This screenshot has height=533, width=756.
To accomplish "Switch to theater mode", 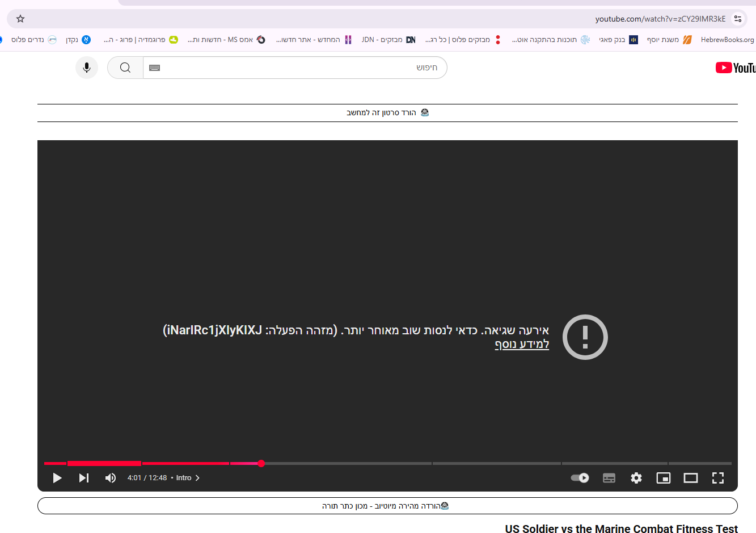I will (691, 478).
